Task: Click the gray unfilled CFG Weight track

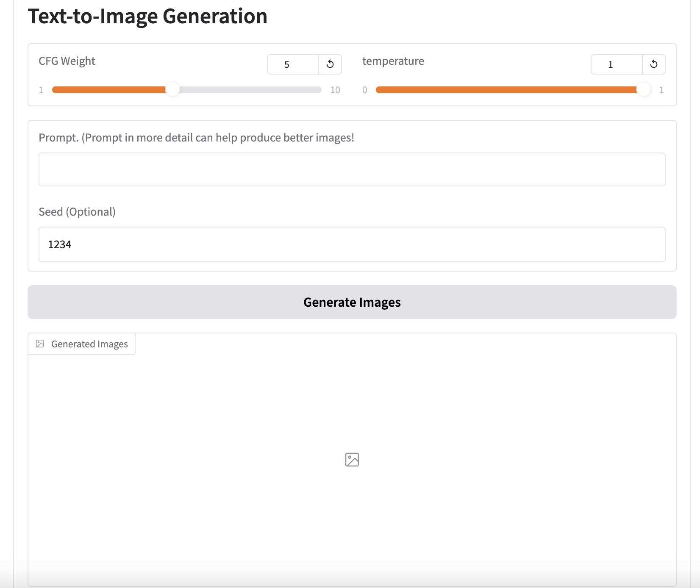Action: pos(250,90)
